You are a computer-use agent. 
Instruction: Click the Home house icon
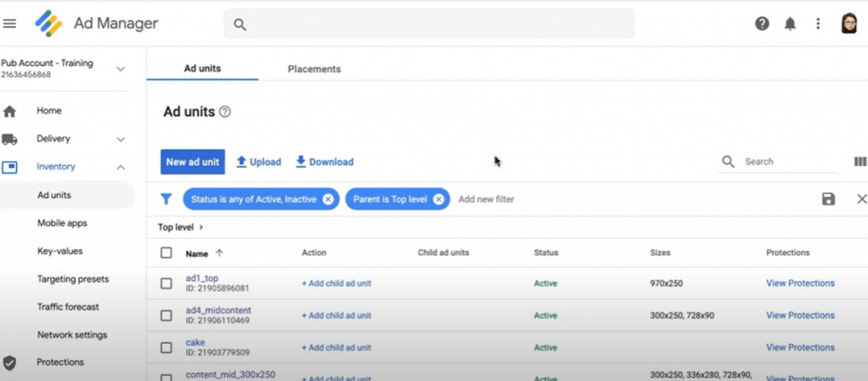pyautogui.click(x=9, y=111)
